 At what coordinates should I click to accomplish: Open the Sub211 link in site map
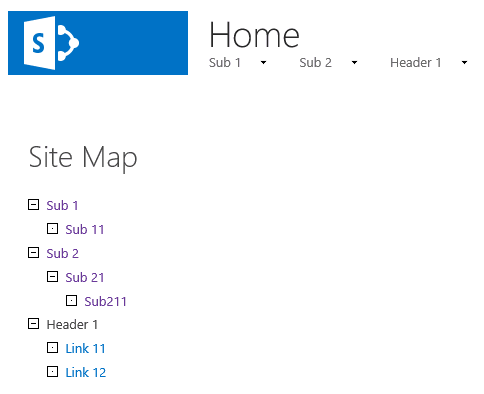coord(105,302)
